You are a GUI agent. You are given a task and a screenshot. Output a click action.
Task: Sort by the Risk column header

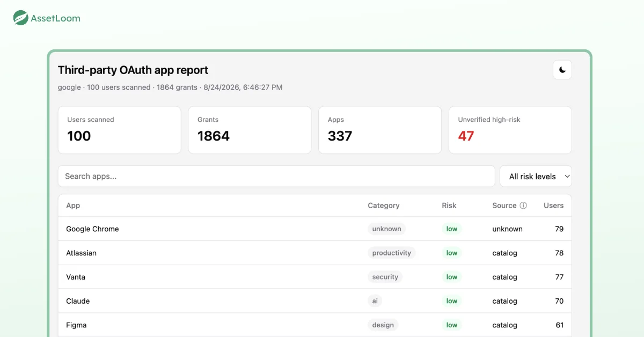click(449, 206)
